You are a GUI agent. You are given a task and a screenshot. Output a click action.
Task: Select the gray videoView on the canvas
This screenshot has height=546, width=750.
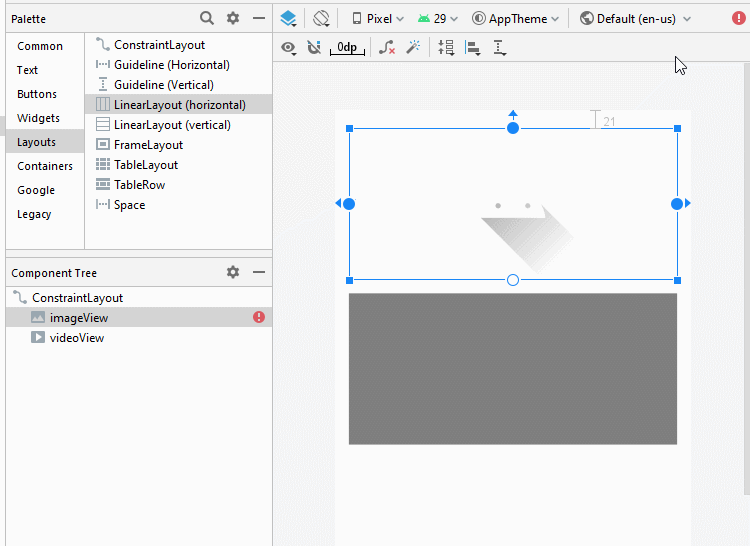tap(513, 369)
